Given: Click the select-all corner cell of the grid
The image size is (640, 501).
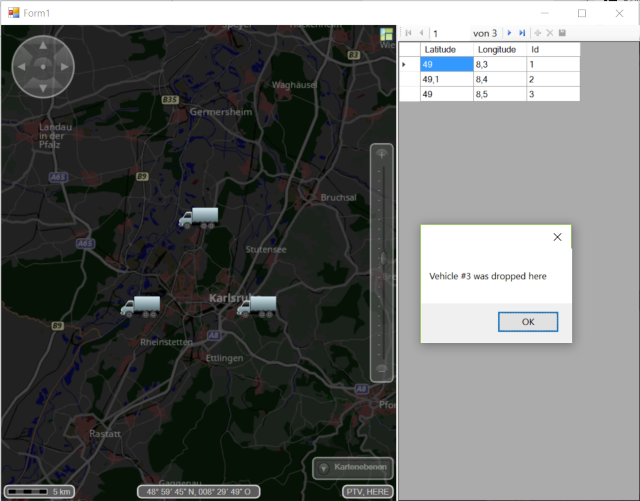Looking at the screenshot, I should pos(410,49).
